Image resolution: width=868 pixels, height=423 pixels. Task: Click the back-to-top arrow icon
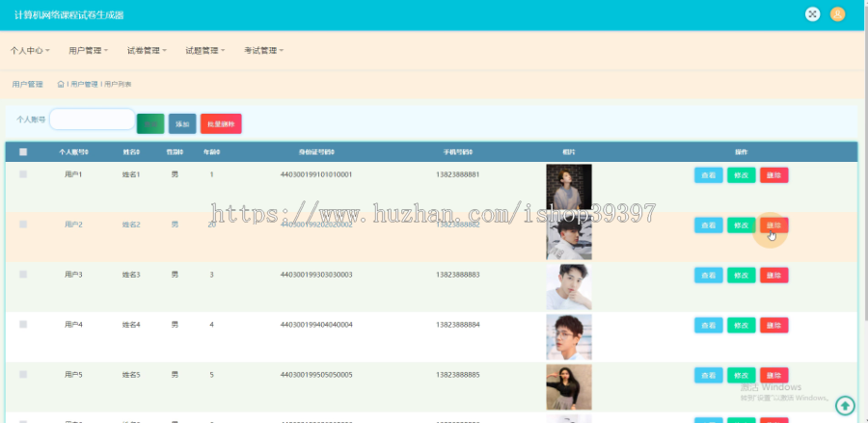tap(845, 406)
